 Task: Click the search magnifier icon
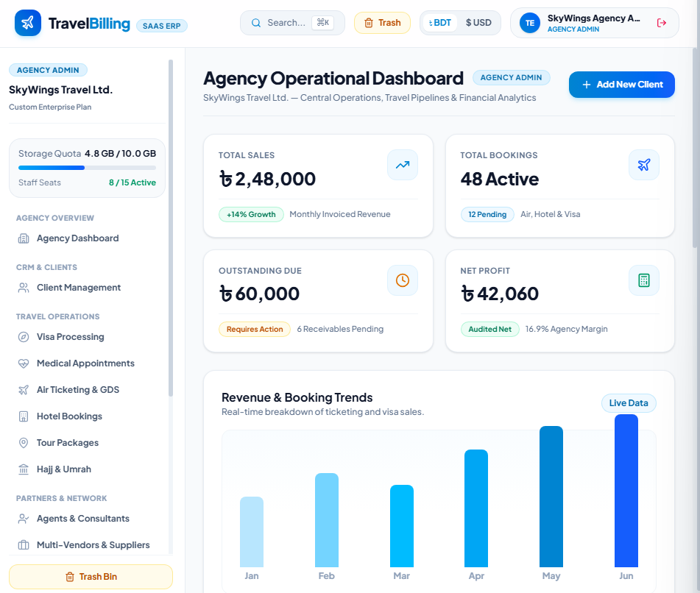tap(256, 23)
